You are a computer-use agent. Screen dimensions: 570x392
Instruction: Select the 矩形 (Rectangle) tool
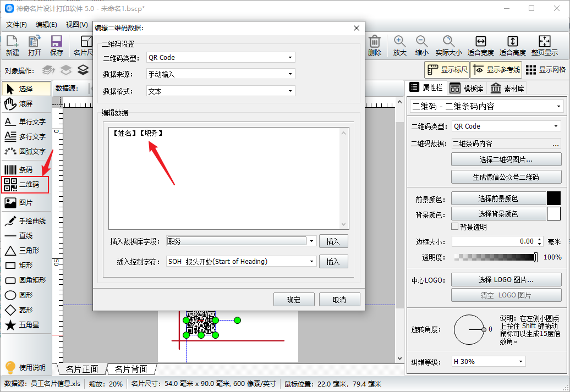[x=26, y=266]
